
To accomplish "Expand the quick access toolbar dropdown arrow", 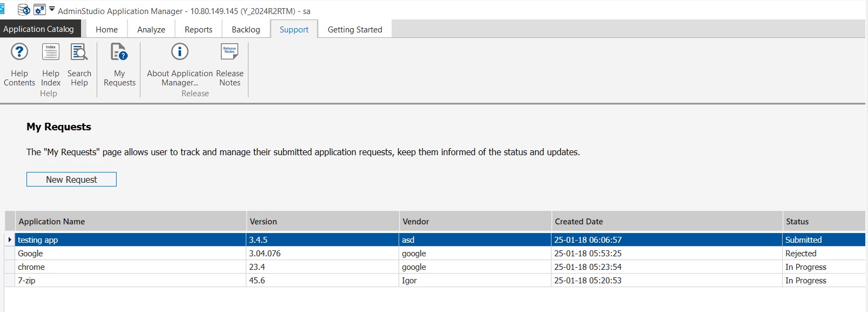I will click(52, 9).
